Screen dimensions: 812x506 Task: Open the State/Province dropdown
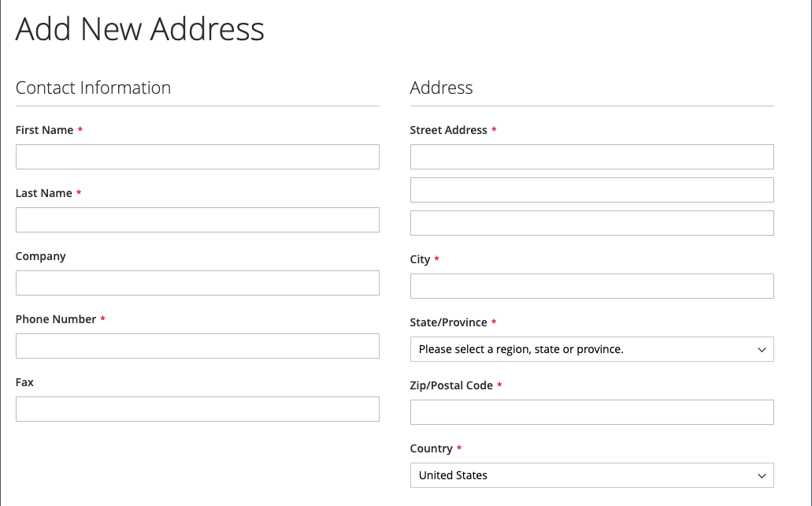tap(591, 348)
